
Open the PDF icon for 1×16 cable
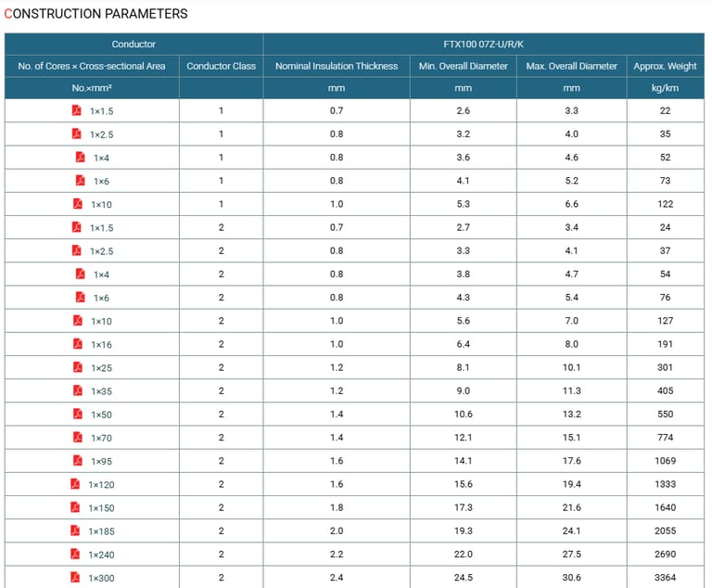[x=78, y=344]
